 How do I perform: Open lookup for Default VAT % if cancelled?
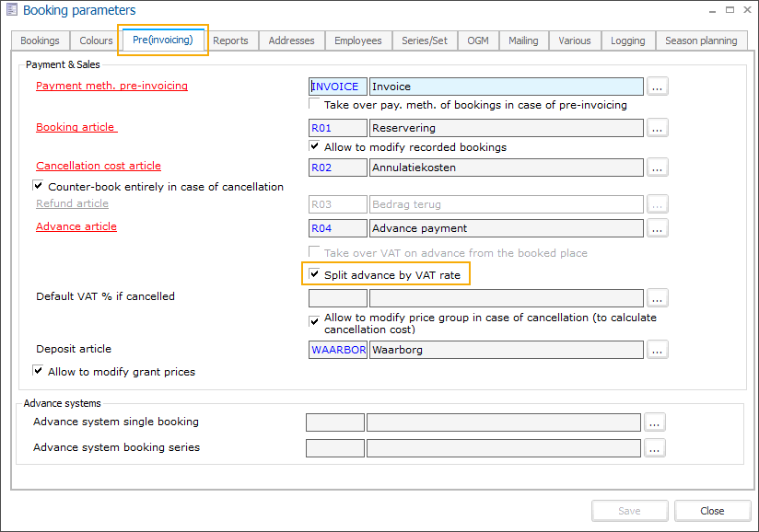657,298
